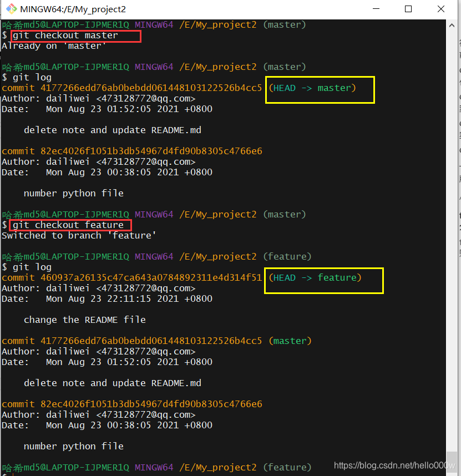This screenshot has width=461, height=476.
Task: Click the '(HEAD -> master)' ref label
Action: point(312,88)
